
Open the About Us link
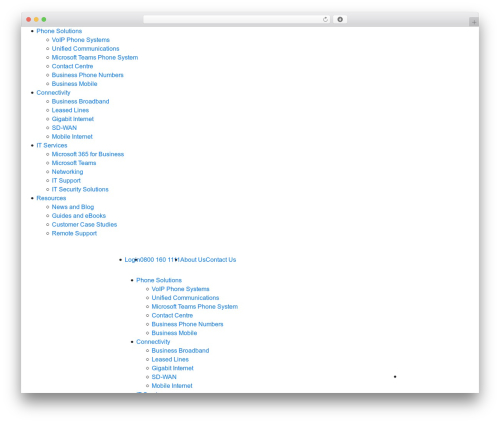point(193,260)
